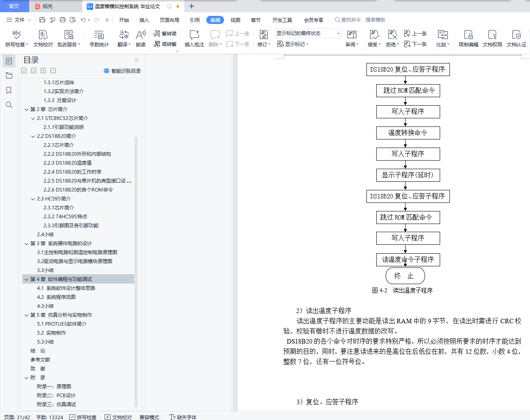Open the 显示标记 dropdown
The image size is (530, 420).
point(293,44)
